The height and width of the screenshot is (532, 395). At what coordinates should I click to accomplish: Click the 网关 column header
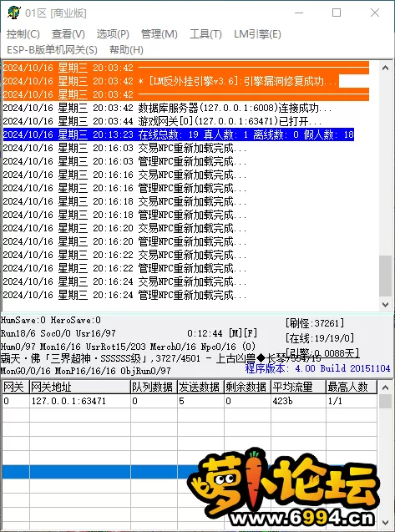point(16,387)
